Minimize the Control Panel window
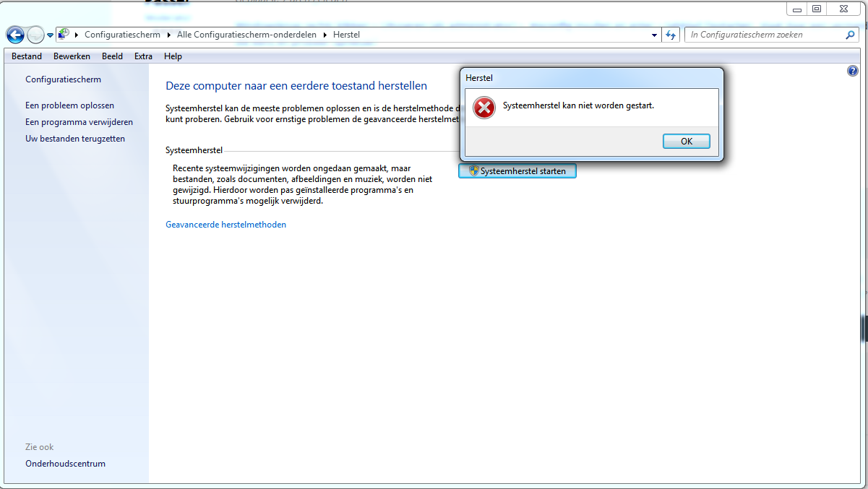Image resolution: width=868 pixels, height=489 pixels. pyautogui.click(x=796, y=9)
